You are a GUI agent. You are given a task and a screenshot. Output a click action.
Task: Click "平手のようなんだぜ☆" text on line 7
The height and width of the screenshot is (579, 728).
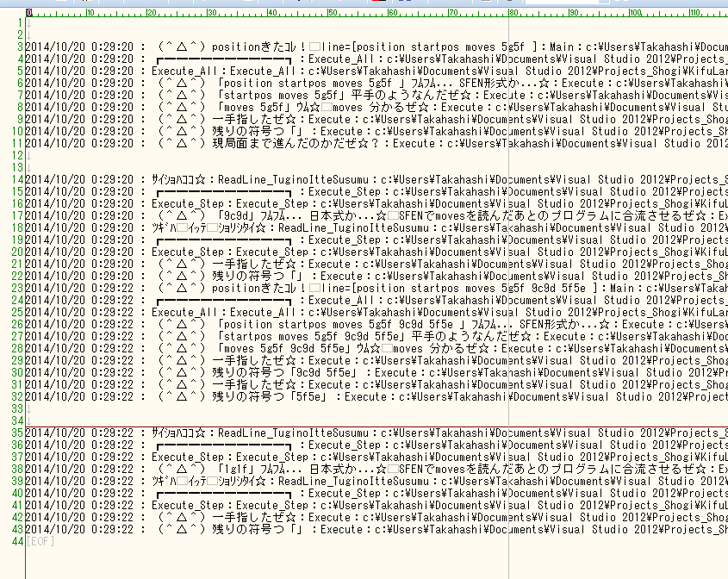pos(411,95)
